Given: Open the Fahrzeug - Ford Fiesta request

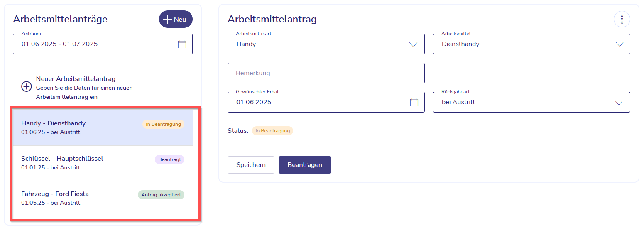Looking at the screenshot, I should [x=103, y=198].
